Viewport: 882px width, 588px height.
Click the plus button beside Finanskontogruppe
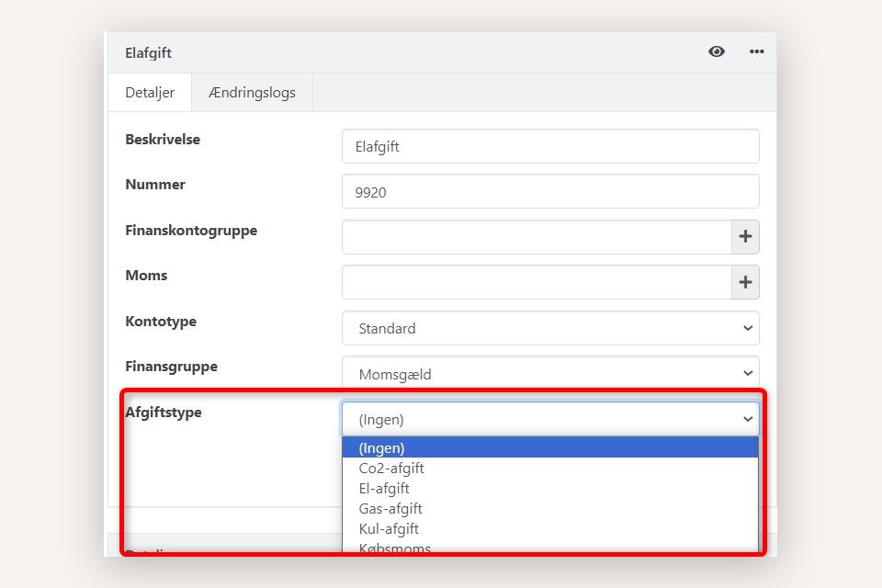(745, 237)
